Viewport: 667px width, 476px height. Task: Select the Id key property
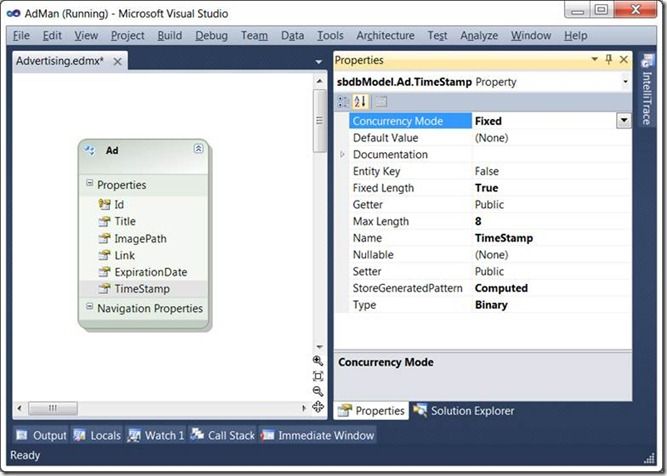(119, 205)
